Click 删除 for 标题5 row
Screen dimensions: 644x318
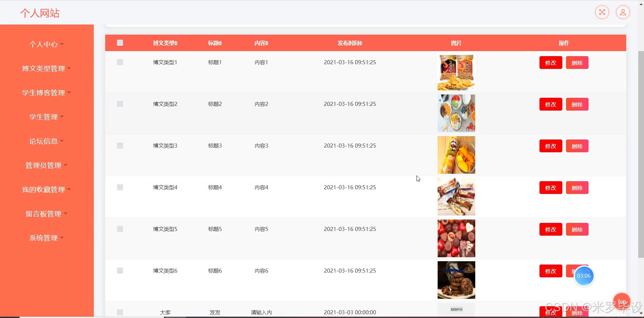[577, 229]
